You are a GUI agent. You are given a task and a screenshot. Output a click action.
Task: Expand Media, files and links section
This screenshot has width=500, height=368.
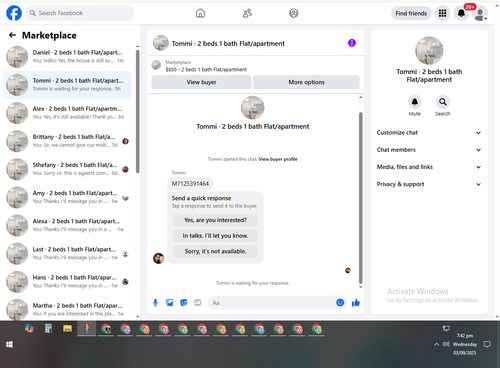tap(429, 167)
